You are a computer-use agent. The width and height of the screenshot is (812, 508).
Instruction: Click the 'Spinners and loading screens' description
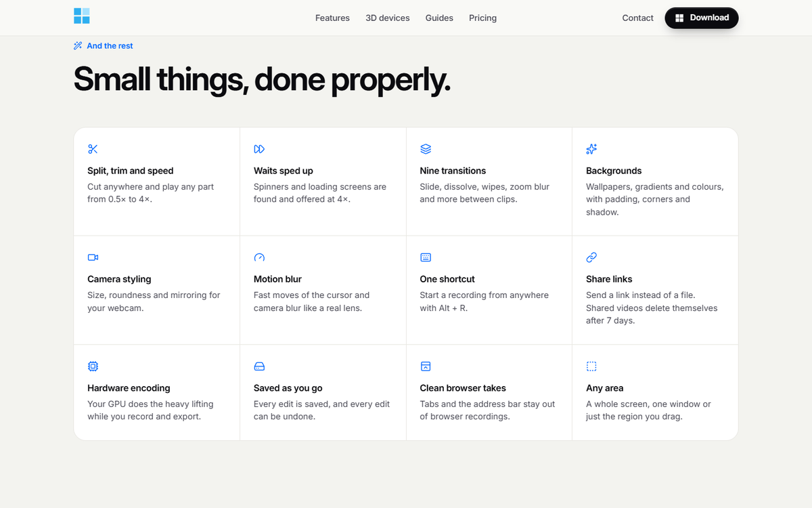pos(320,193)
